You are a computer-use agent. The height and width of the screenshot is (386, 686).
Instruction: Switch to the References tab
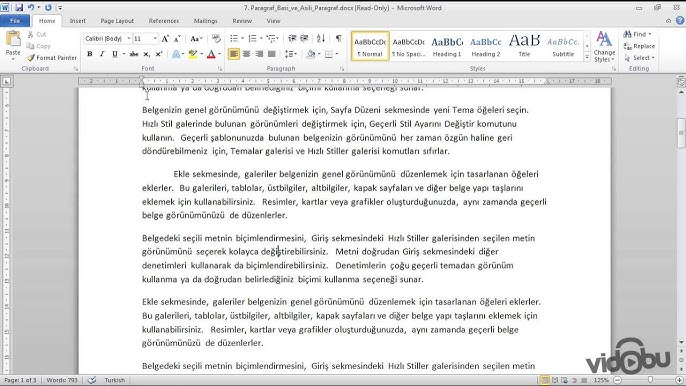(x=164, y=21)
